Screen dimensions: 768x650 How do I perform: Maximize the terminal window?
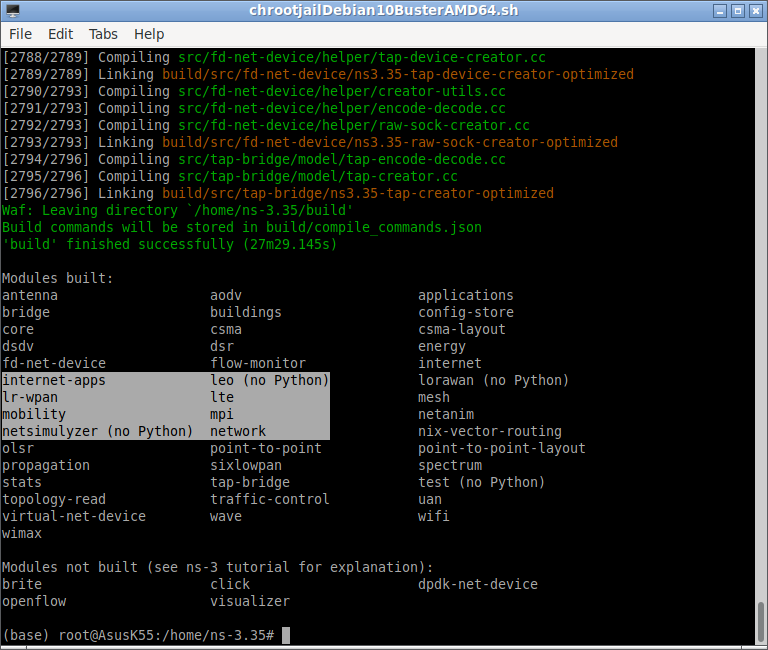point(738,11)
